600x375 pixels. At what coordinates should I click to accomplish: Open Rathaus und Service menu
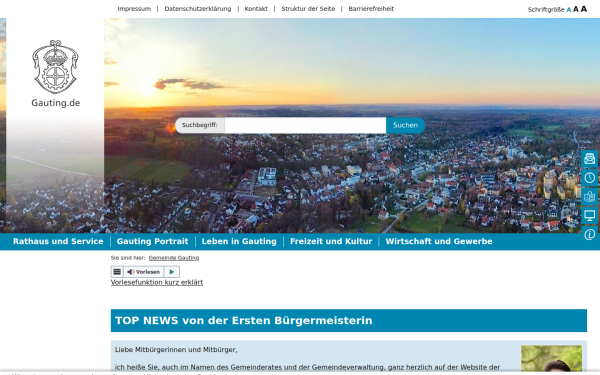tap(58, 241)
